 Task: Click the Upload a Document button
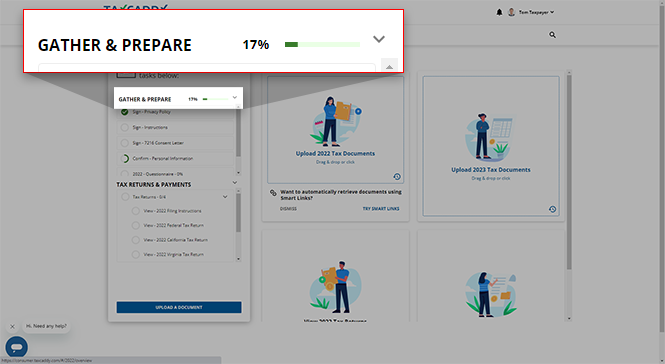(x=179, y=307)
